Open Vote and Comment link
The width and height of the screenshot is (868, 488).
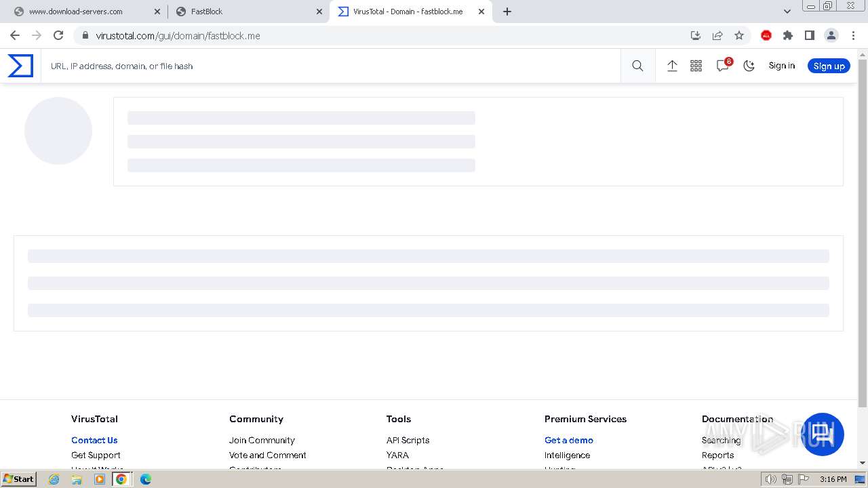click(x=267, y=455)
